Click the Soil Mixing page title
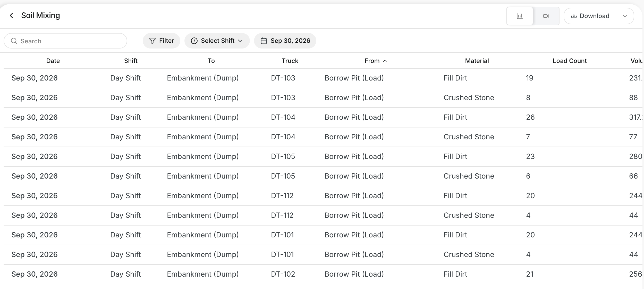The width and height of the screenshot is (644, 289). (x=40, y=15)
